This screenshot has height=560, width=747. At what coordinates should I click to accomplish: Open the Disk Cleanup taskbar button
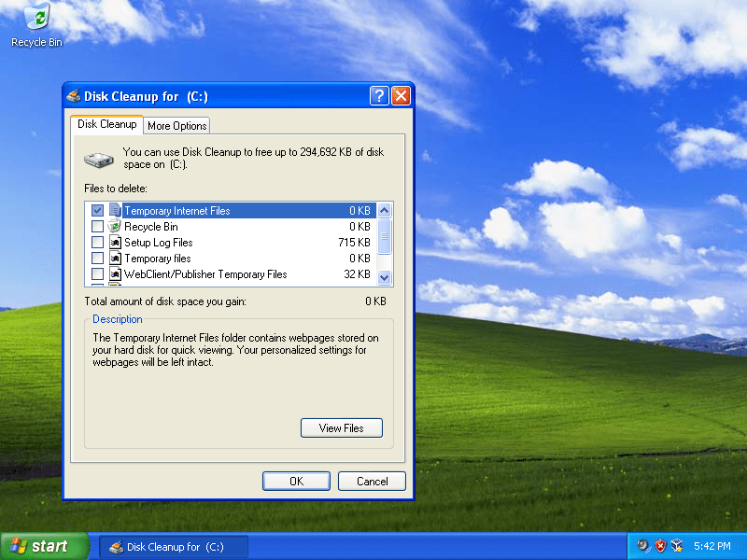173,546
